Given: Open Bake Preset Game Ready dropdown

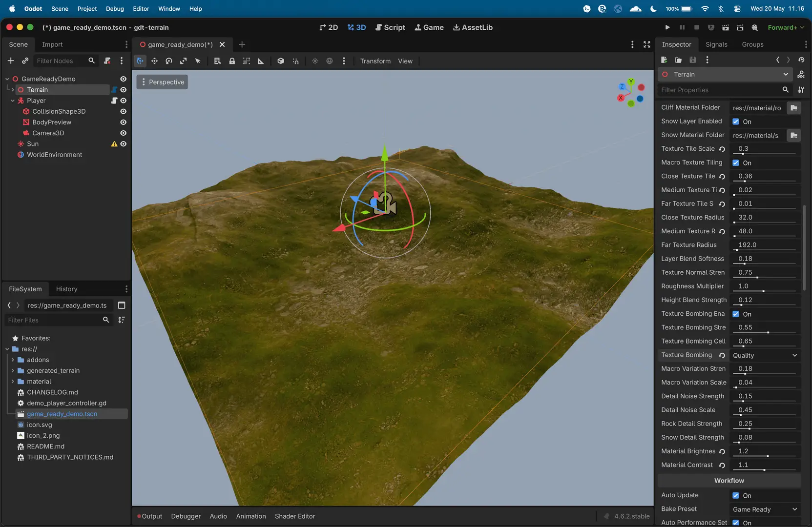Looking at the screenshot, I should [x=765, y=509].
